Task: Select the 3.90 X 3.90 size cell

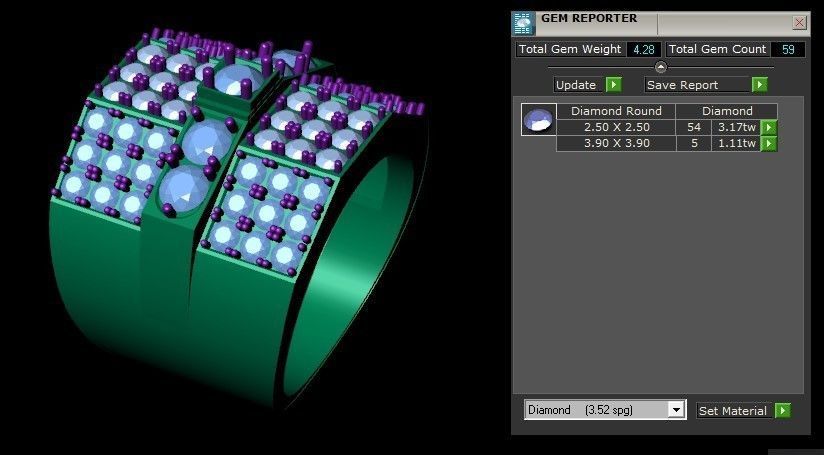Action: 616,143
